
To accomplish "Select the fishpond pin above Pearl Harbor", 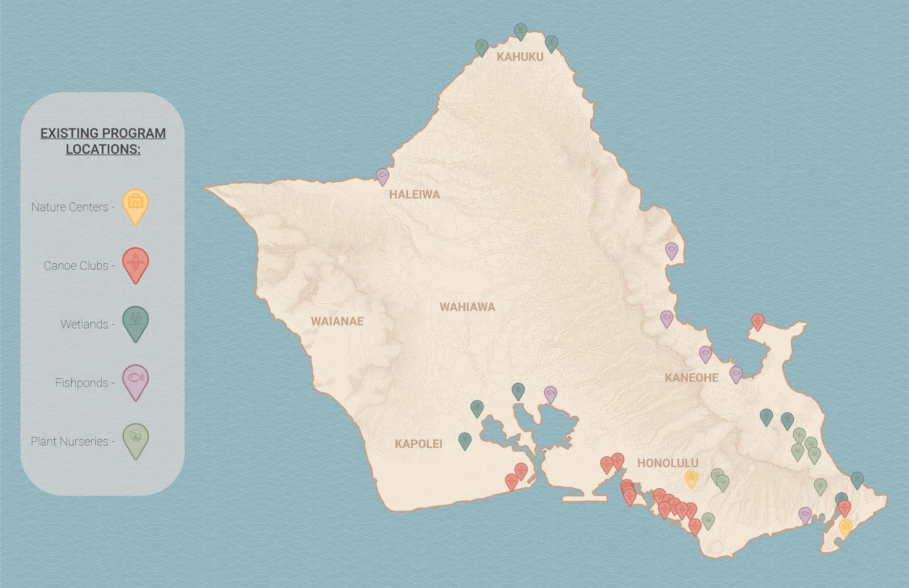I will [550, 395].
